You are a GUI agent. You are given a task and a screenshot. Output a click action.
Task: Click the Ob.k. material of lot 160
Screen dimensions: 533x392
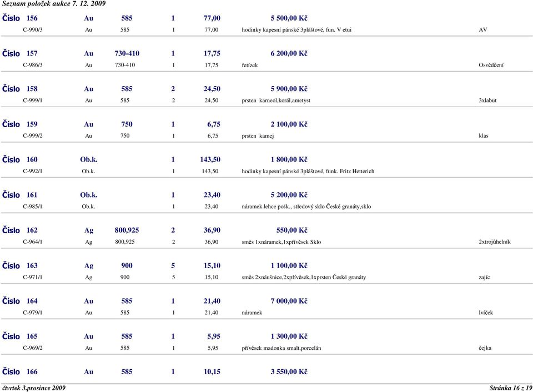click(x=89, y=159)
